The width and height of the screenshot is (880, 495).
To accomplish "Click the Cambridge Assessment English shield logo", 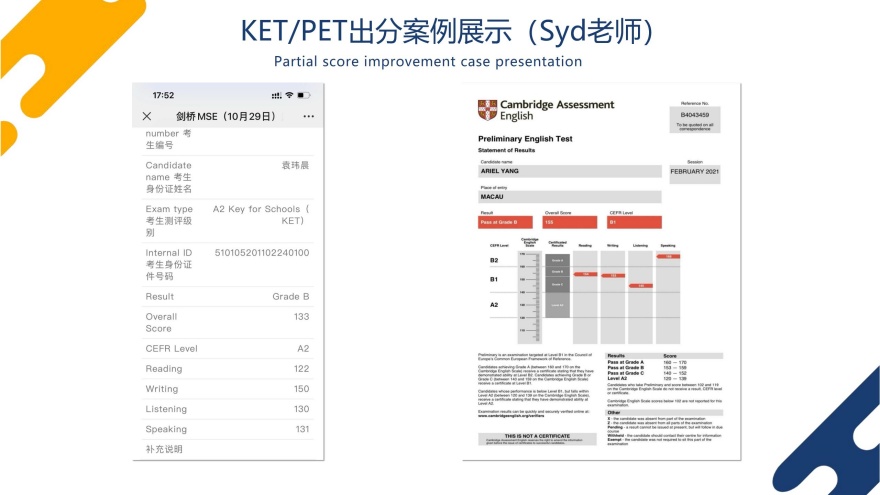I will coord(488,110).
